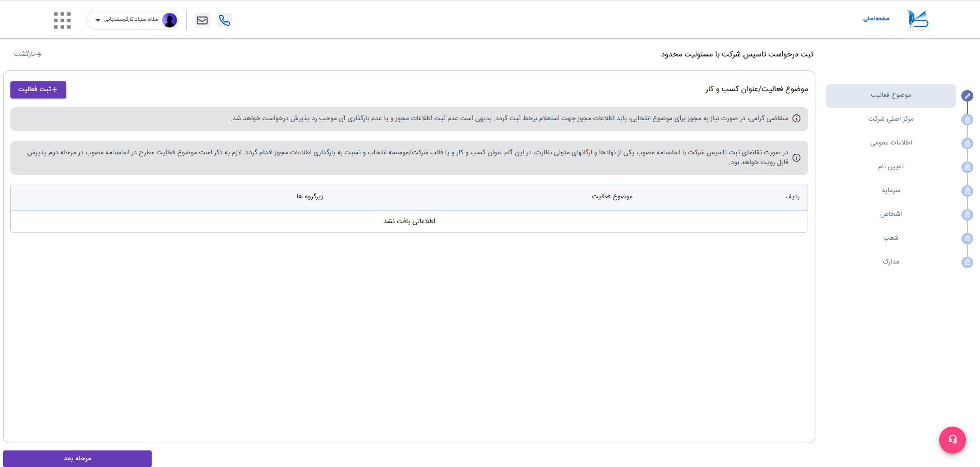Select the تعیین نام step
Viewport: 980px width, 467px height.
(890, 167)
